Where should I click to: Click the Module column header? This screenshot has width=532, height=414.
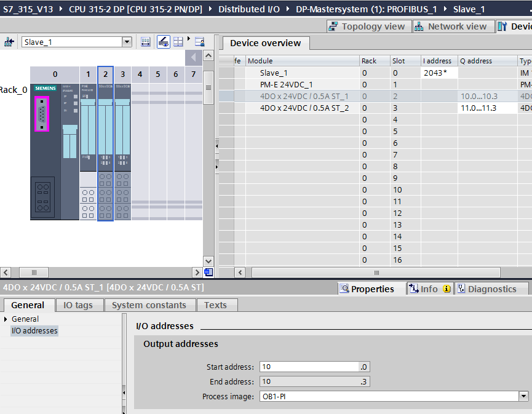[x=303, y=61]
